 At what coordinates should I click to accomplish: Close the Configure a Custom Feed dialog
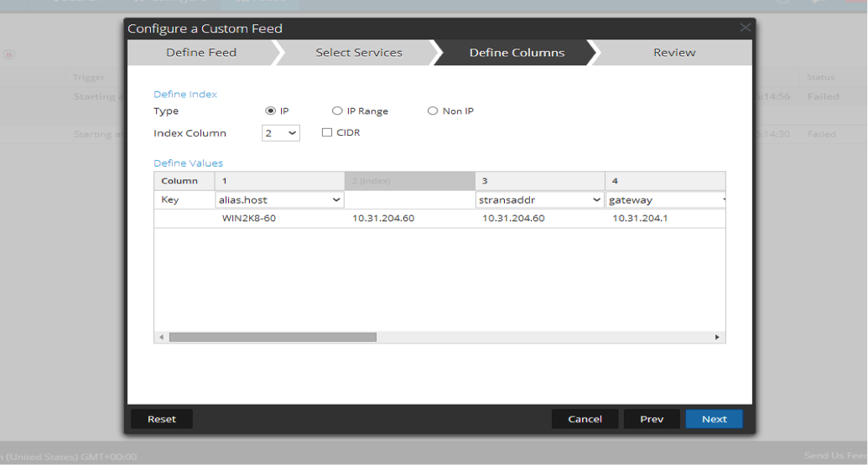pos(745,28)
